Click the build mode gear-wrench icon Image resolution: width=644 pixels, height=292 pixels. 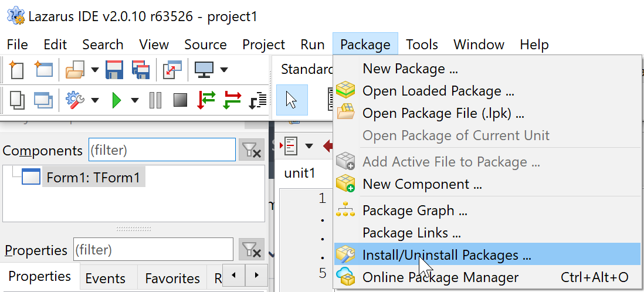(x=75, y=100)
